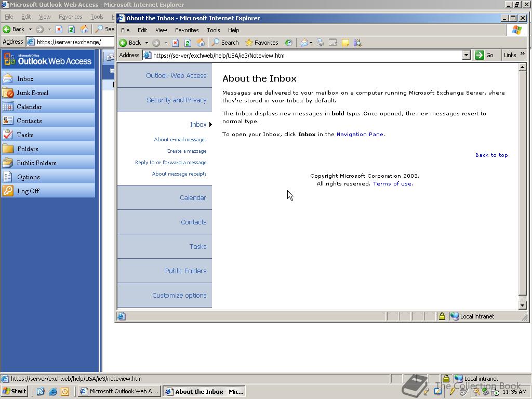The image size is (532, 399).
Task: Open Favorites star button in the help window toolbar
Action: (x=262, y=43)
